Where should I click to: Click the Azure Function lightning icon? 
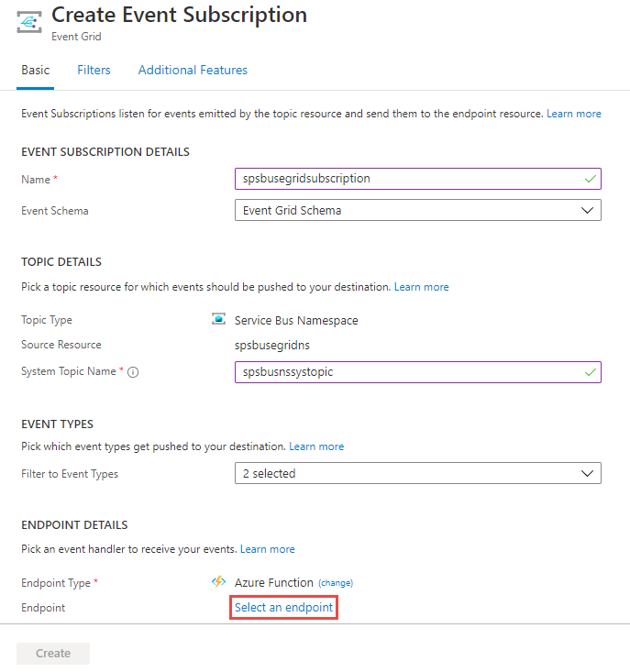(x=218, y=582)
